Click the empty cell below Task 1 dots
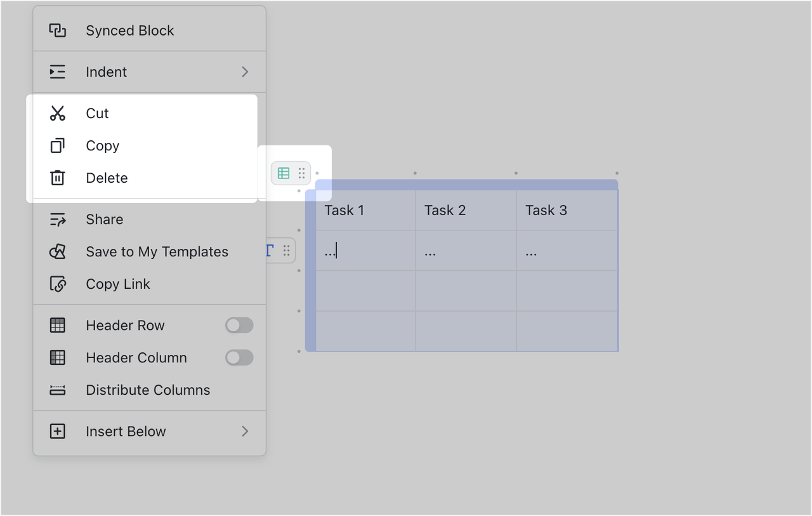Image resolution: width=812 pixels, height=516 pixels. pos(365,291)
